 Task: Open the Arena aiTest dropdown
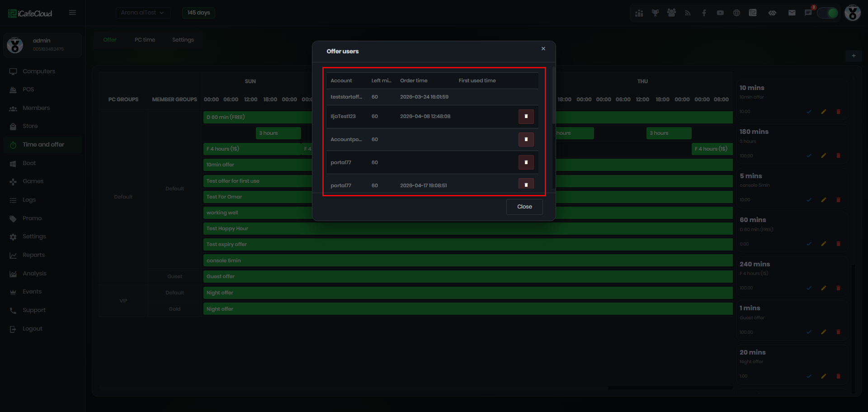click(x=143, y=13)
